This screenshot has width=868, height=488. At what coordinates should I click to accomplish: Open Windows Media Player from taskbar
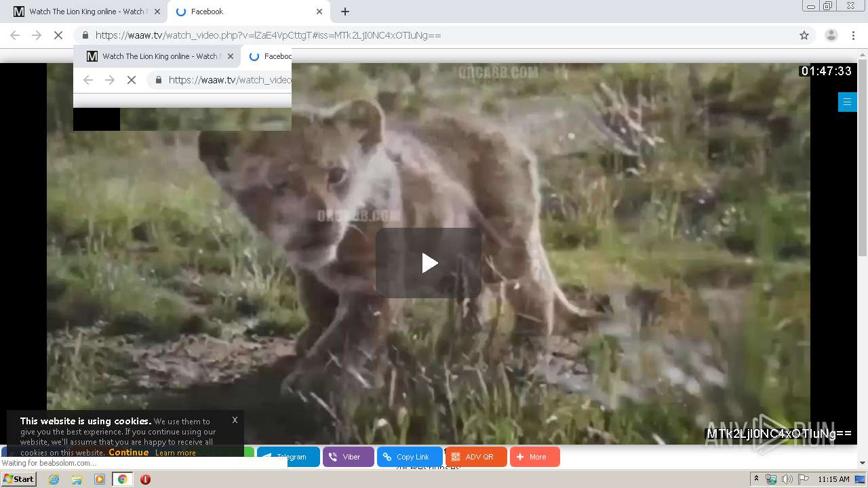(100, 479)
